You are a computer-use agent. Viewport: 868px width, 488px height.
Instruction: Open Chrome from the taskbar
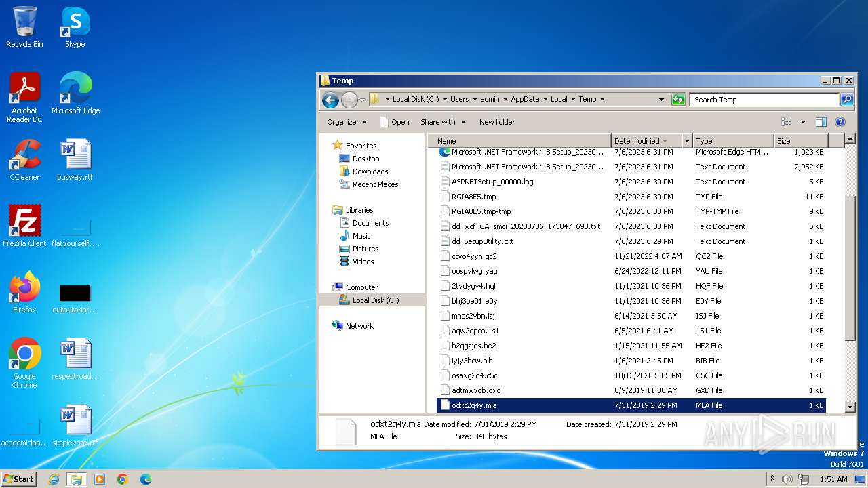point(123,479)
